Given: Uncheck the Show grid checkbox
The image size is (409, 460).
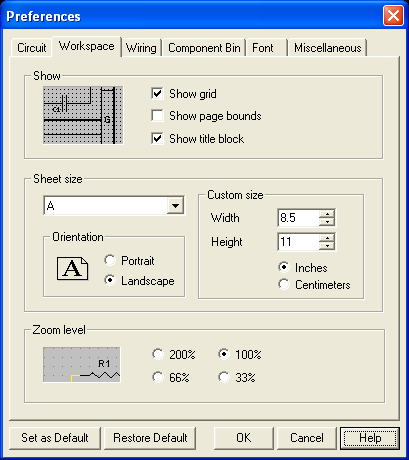Looking at the screenshot, I should click(x=157, y=94).
